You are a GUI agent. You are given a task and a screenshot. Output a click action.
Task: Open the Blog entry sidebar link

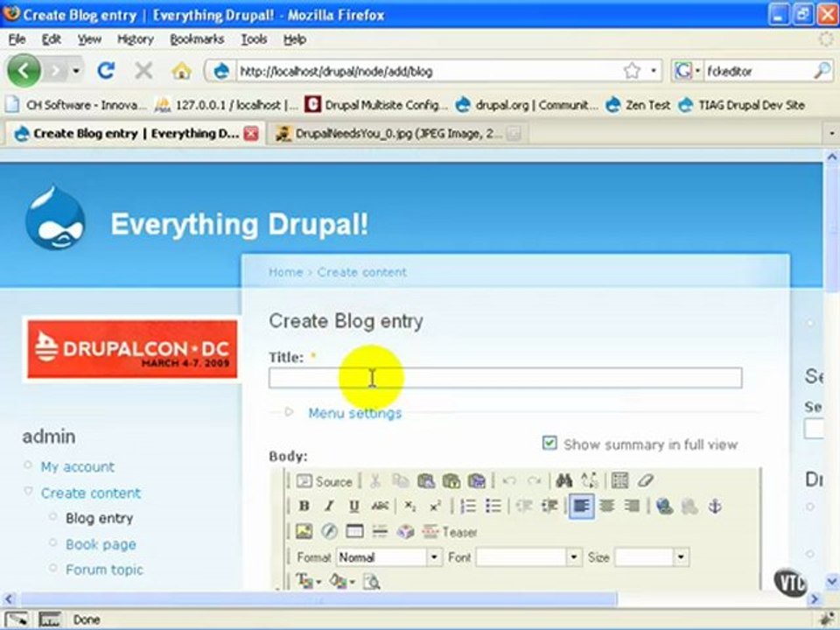pyautogui.click(x=99, y=518)
